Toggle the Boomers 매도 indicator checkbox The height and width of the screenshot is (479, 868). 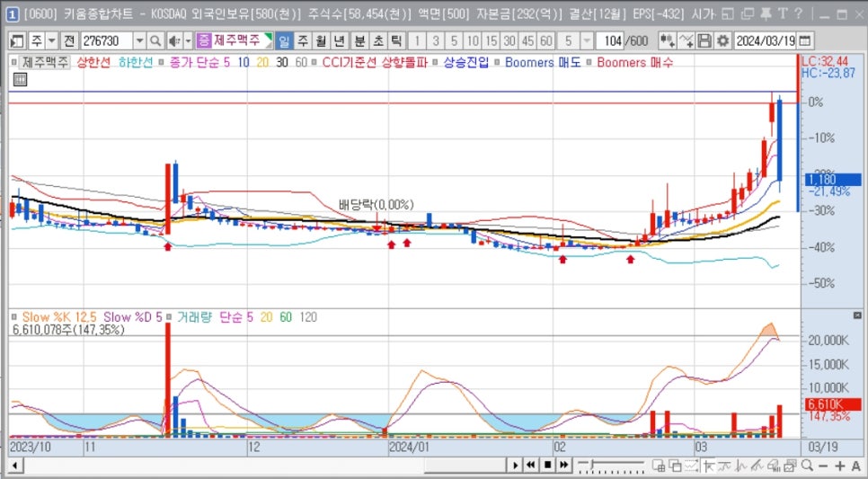[498, 63]
